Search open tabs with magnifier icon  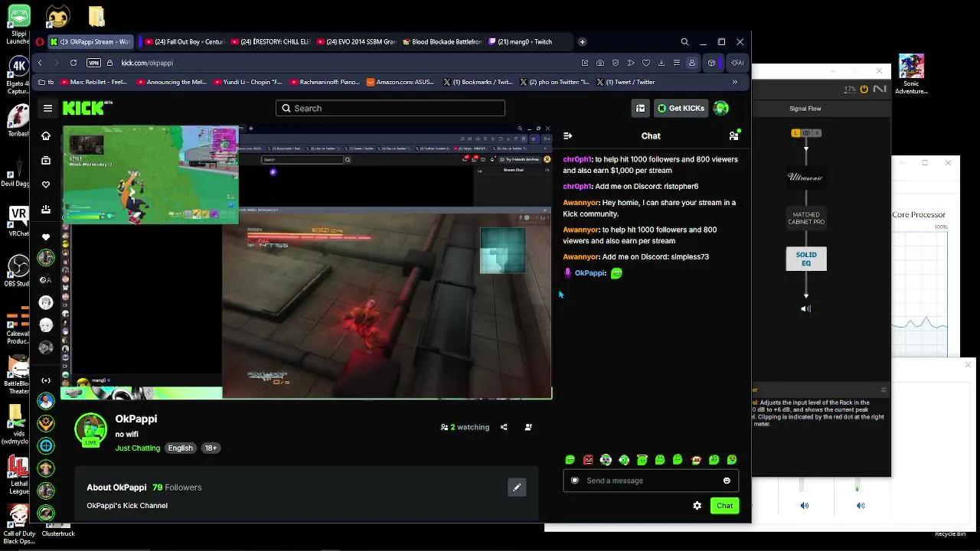point(684,42)
